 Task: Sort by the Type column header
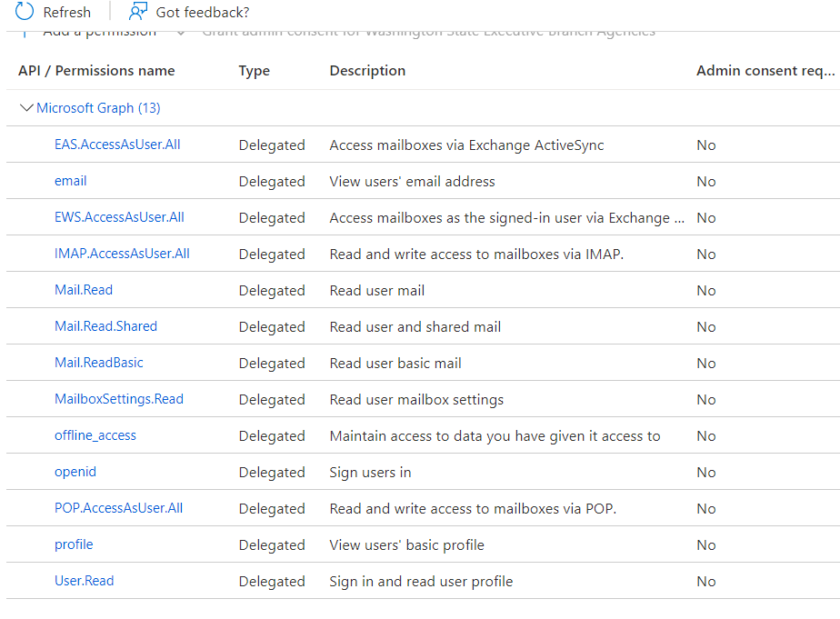coord(254,70)
